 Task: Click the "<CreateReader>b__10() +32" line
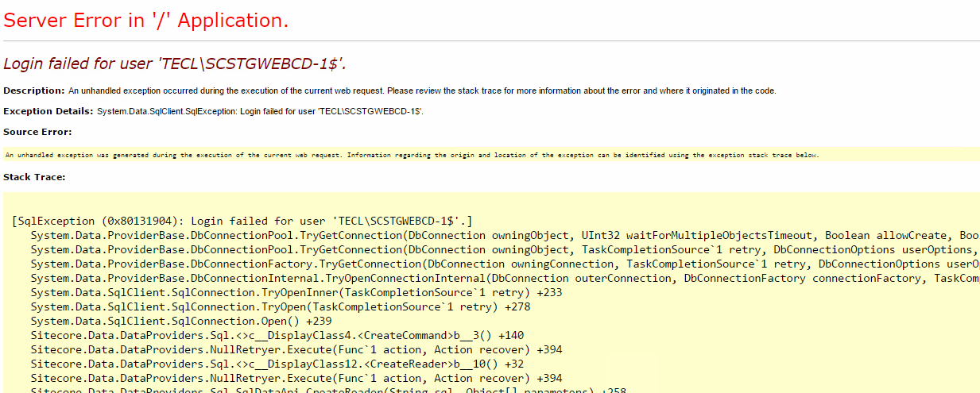(277, 364)
